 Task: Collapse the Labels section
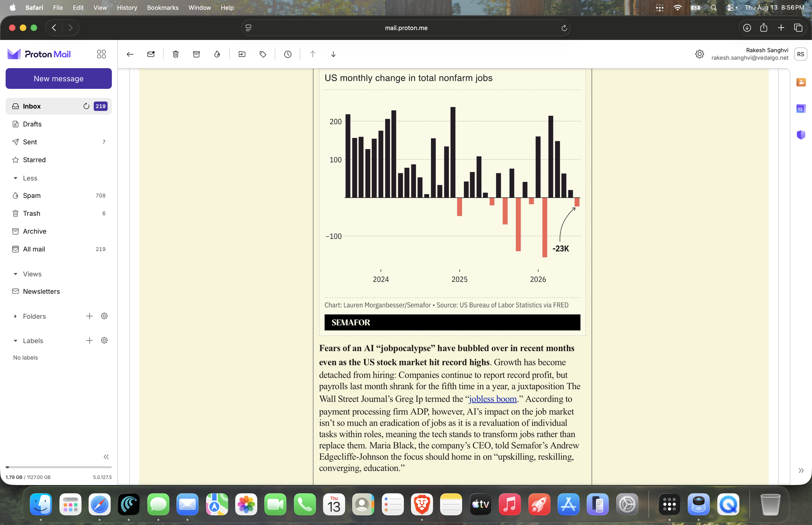(x=15, y=341)
